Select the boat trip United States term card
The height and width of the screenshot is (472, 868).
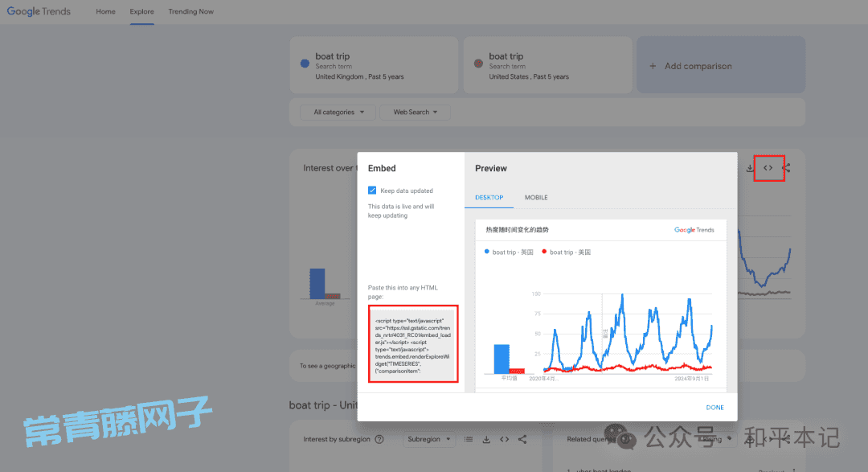pos(547,65)
